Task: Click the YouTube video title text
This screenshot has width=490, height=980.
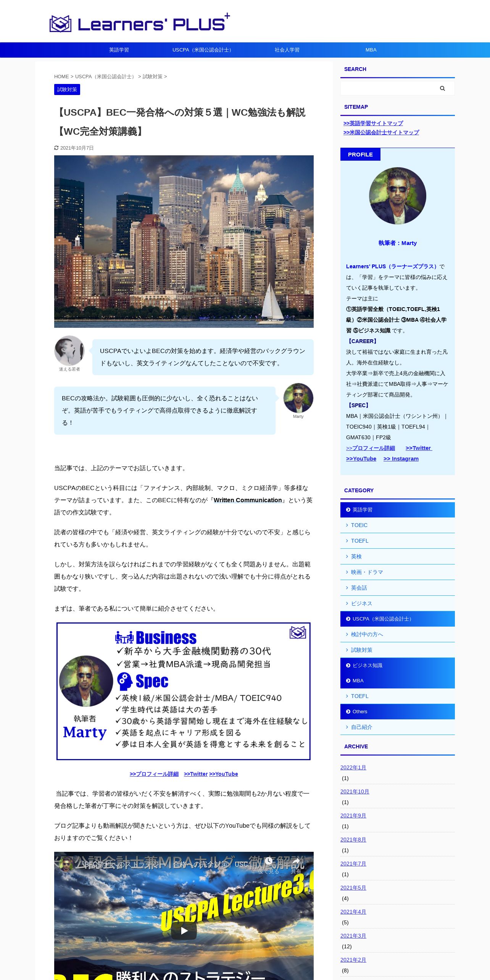Action: 166,864
